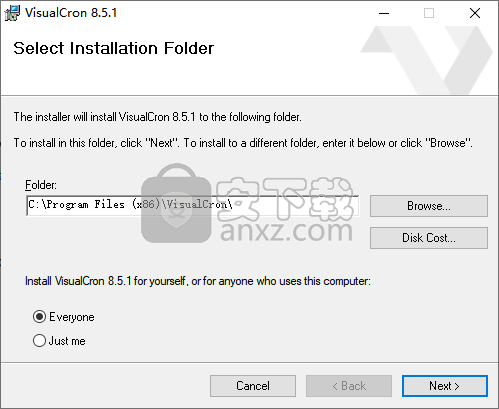Click the installer icon in the title bar
The image size is (499, 409).
12,13
